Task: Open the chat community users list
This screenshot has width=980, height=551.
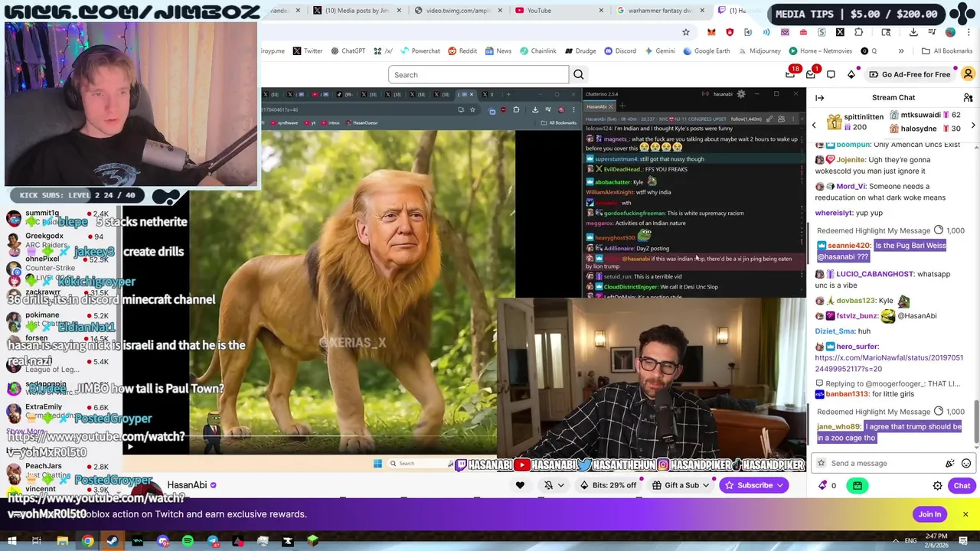Action: [968, 98]
